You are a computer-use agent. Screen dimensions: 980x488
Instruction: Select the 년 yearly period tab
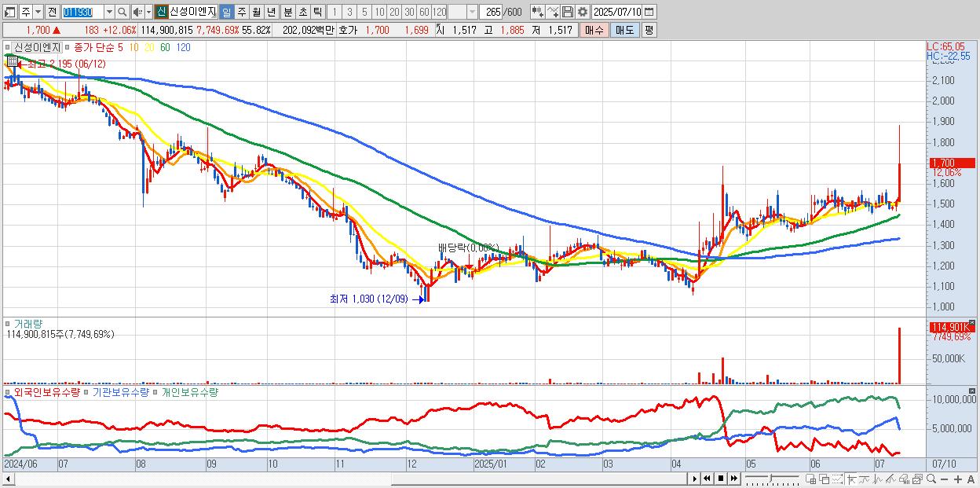(271, 12)
